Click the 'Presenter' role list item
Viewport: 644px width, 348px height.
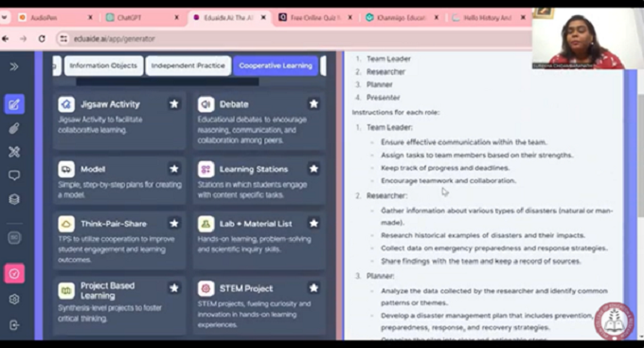click(x=384, y=98)
